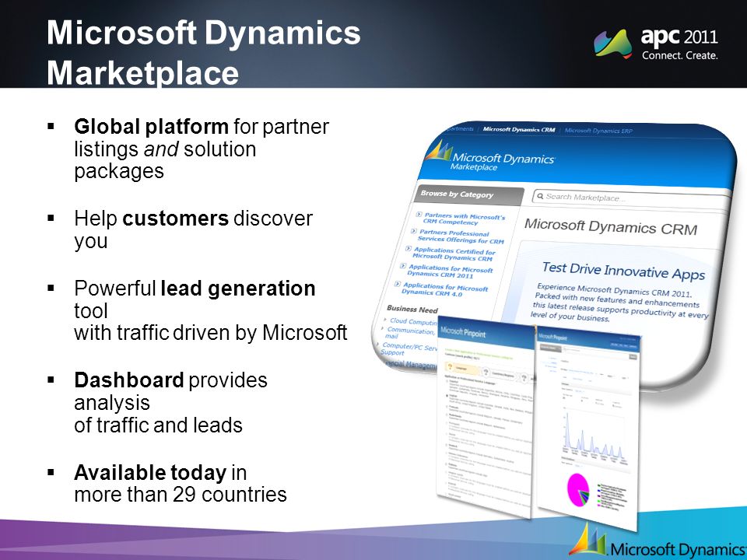Click the Search Marketplace input field
The width and height of the screenshot is (747, 560).
pyautogui.click(x=631, y=198)
